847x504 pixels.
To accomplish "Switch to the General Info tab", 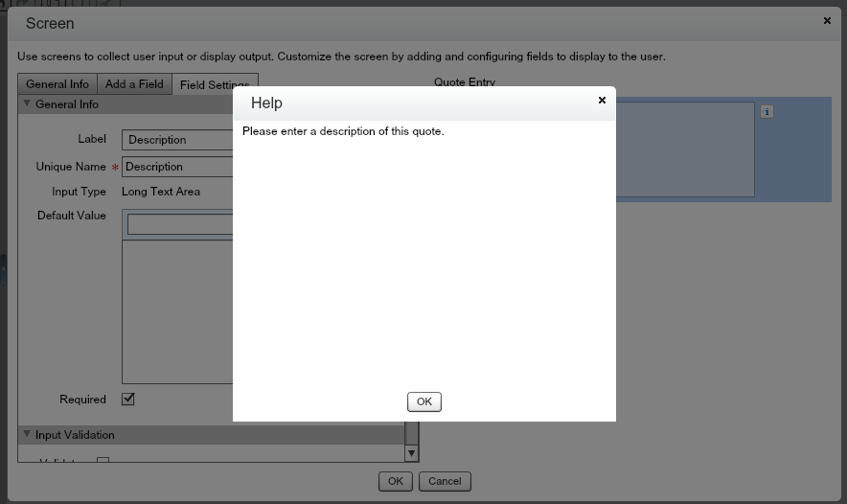I will tap(57, 84).
